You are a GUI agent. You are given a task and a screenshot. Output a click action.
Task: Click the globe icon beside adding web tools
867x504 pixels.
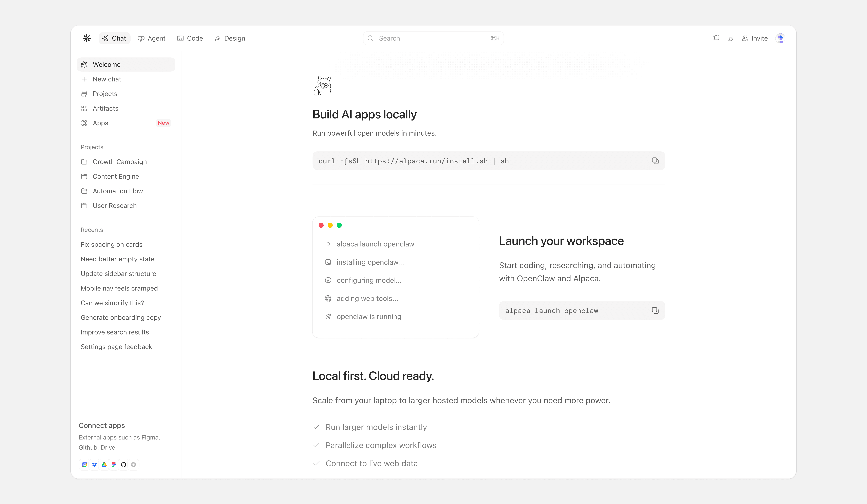[x=328, y=298]
